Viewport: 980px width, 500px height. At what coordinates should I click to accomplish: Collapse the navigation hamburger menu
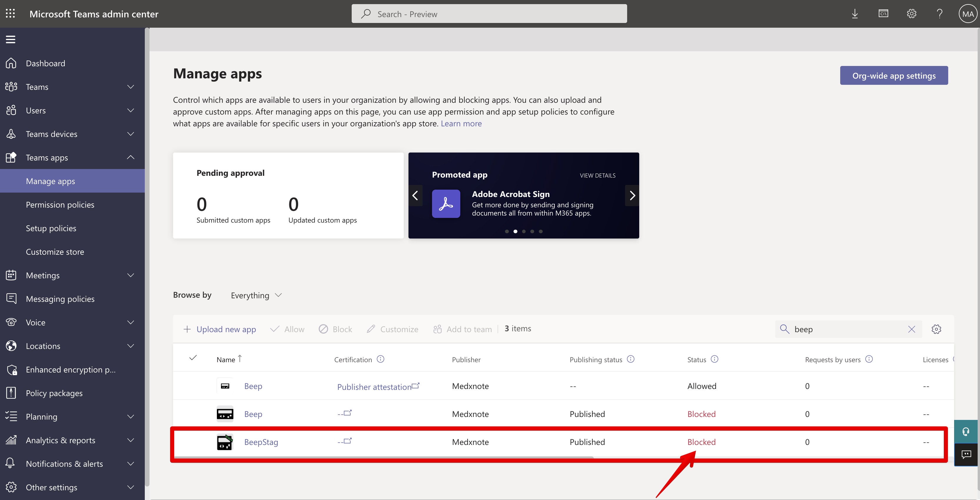tap(11, 39)
